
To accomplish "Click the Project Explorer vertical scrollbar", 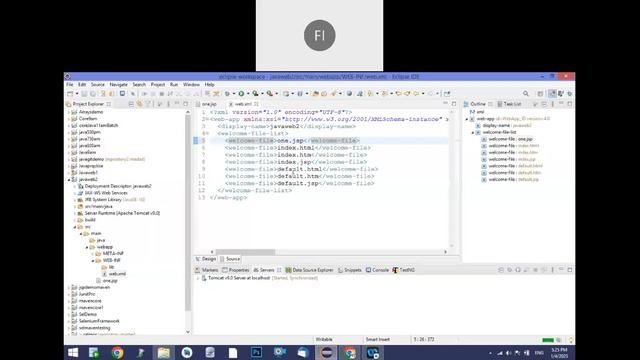I will 188,212.
